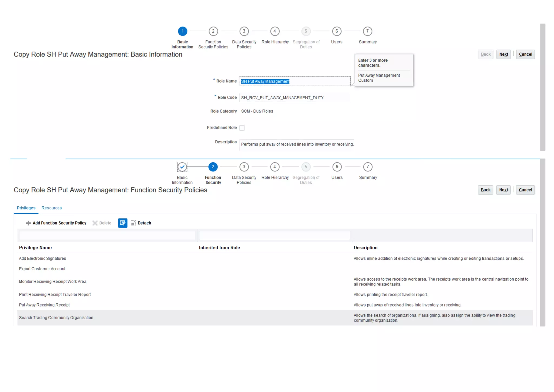Screen dimensions: 554x392
Task: Click the Detach table icon
Action: [x=133, y=223]
